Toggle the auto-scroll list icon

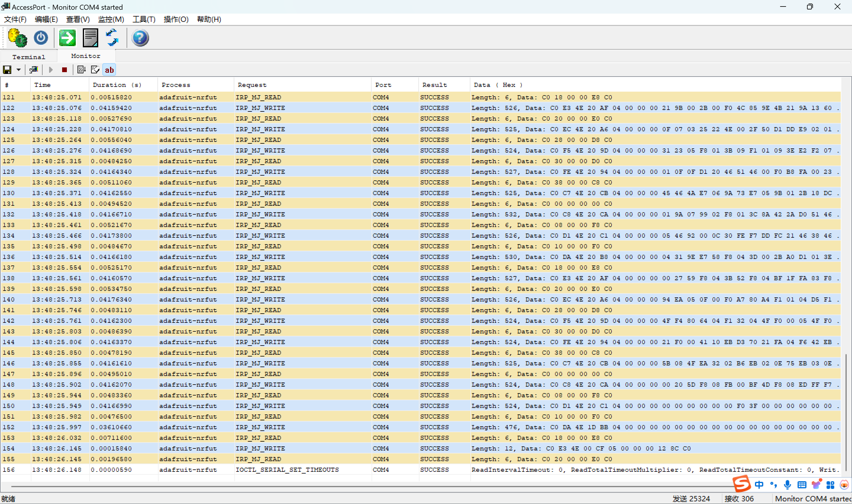pyautogui.click(x=81, y=70)
